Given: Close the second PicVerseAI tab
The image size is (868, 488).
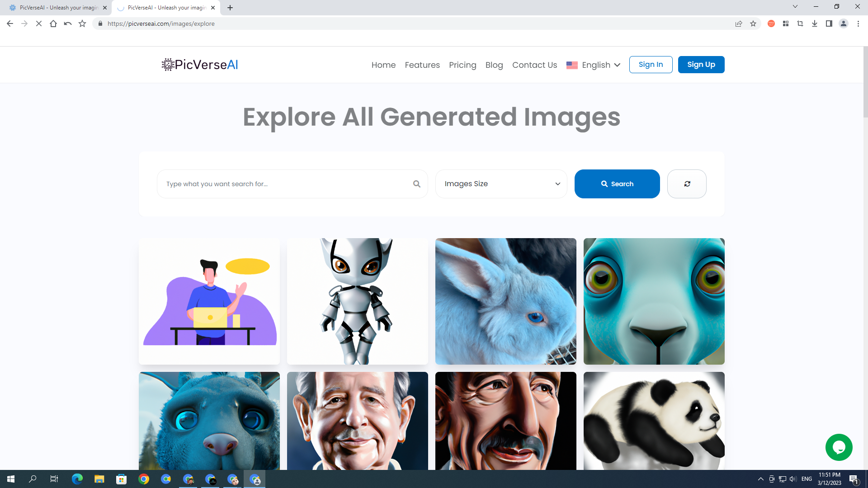Looking at the screenshot, I should point(213,8).
